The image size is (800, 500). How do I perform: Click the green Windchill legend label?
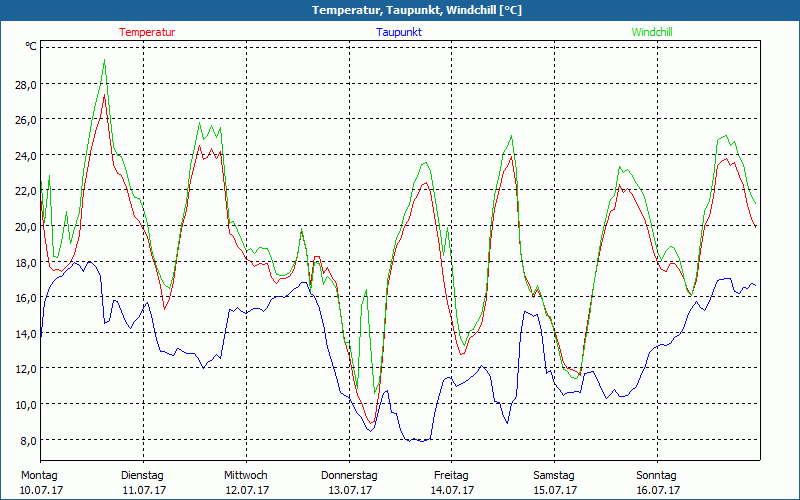[x=651, y=32]
